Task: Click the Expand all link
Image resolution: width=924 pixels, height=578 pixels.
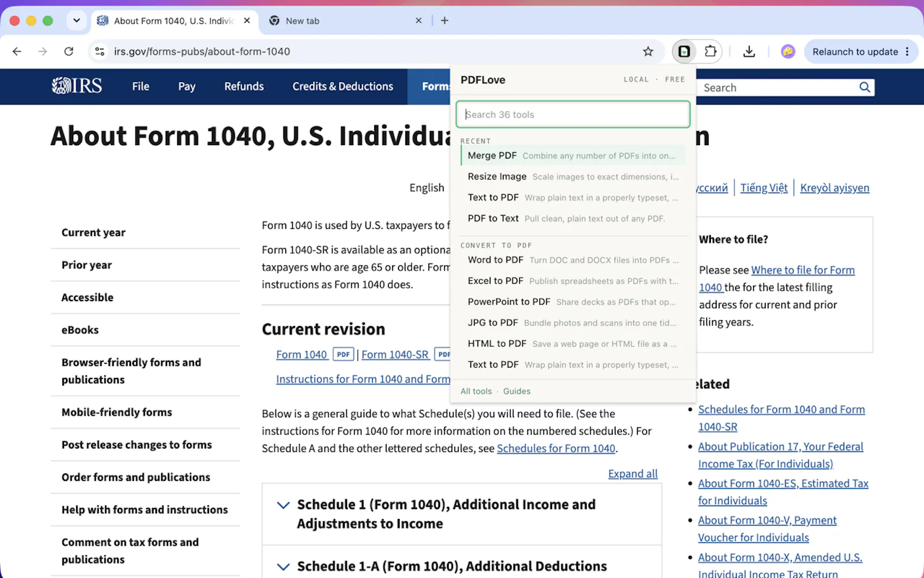Action: coord(632,474)
